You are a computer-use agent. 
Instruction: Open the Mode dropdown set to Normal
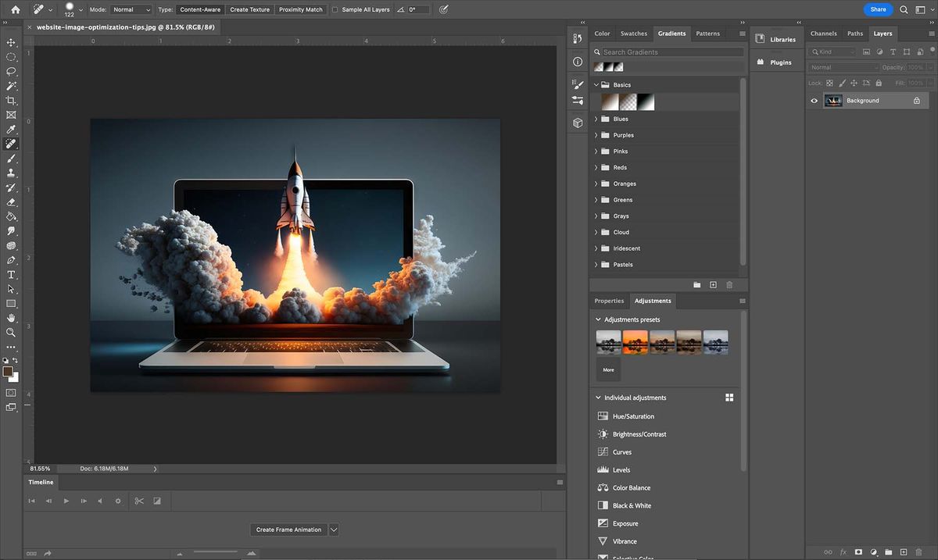131,10
